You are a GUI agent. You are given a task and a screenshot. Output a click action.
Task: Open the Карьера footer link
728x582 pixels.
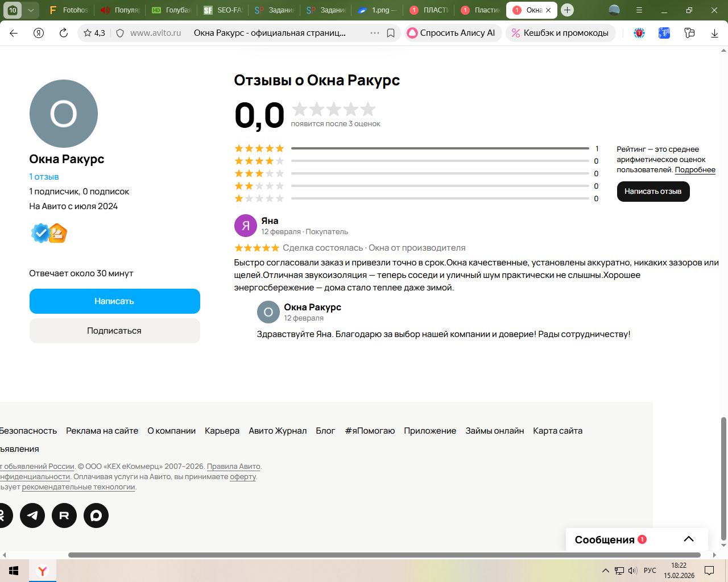[222, 431]
